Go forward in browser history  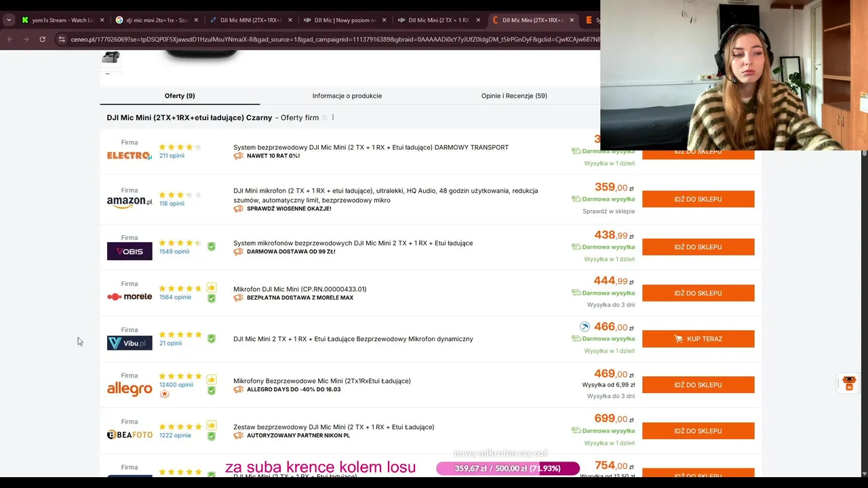tap(26, 39)
